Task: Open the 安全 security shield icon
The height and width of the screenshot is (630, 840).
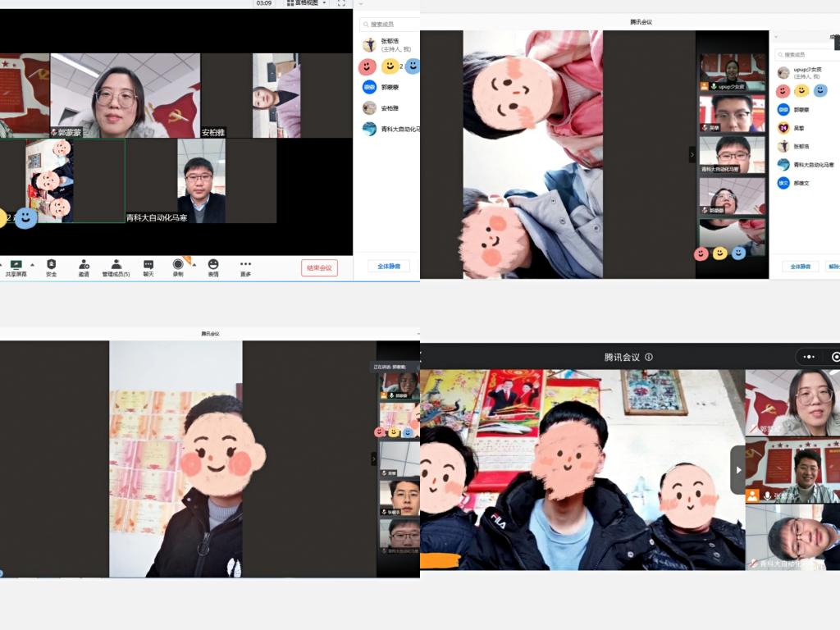Action: 51,264
